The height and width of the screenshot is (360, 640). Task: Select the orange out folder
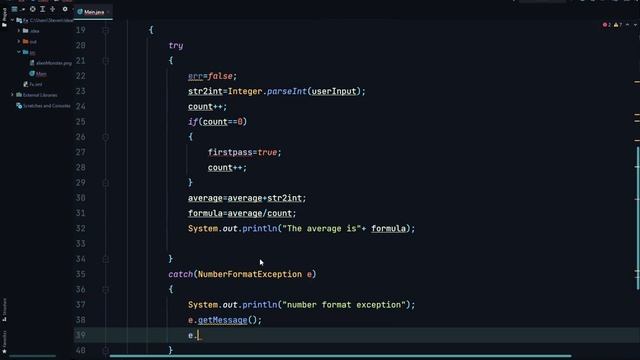(x=30, y=41)
